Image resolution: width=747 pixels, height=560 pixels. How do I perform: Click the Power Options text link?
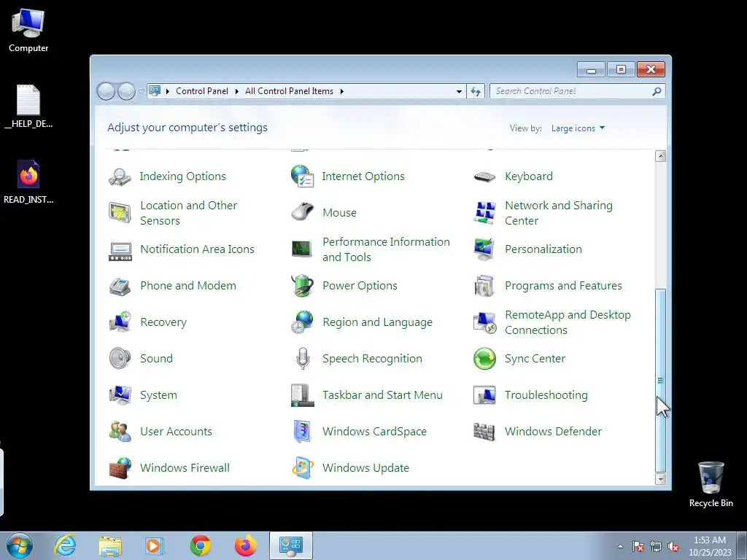click(x=360, y=286)
